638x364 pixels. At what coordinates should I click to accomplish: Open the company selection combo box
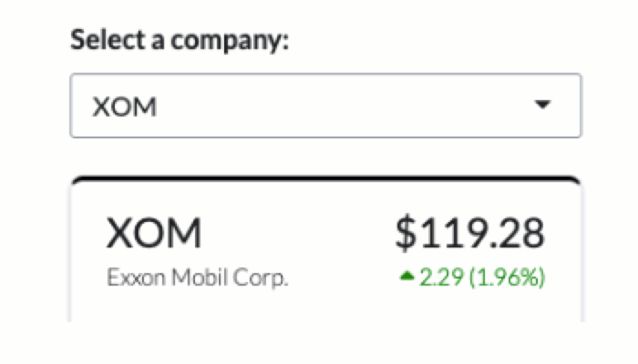pyautogui.click(x=326, y=106)
